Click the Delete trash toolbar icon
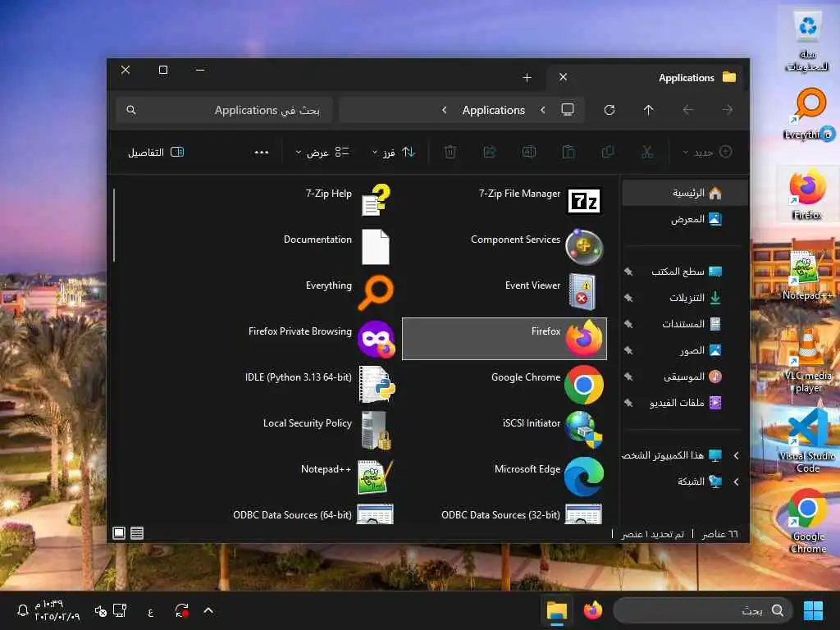840x630 pixels. click(x=450, y=152)
